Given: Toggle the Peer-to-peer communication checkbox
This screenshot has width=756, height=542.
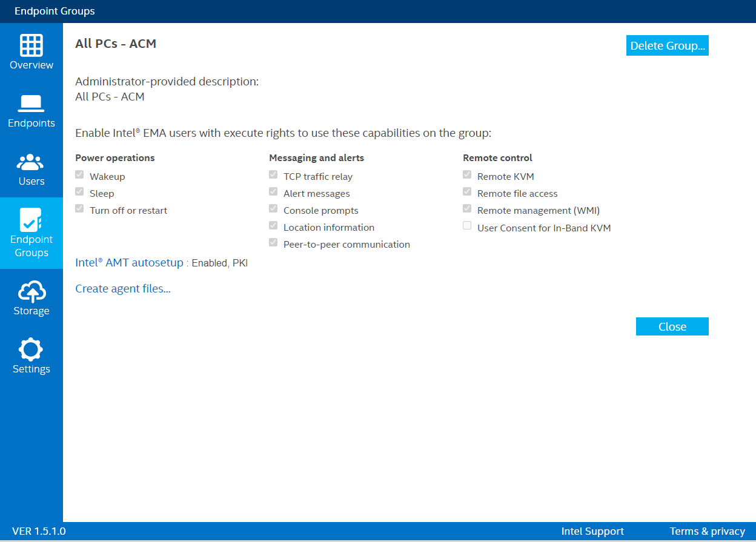Looking at the screenshot, I should (x=273, y=242).
